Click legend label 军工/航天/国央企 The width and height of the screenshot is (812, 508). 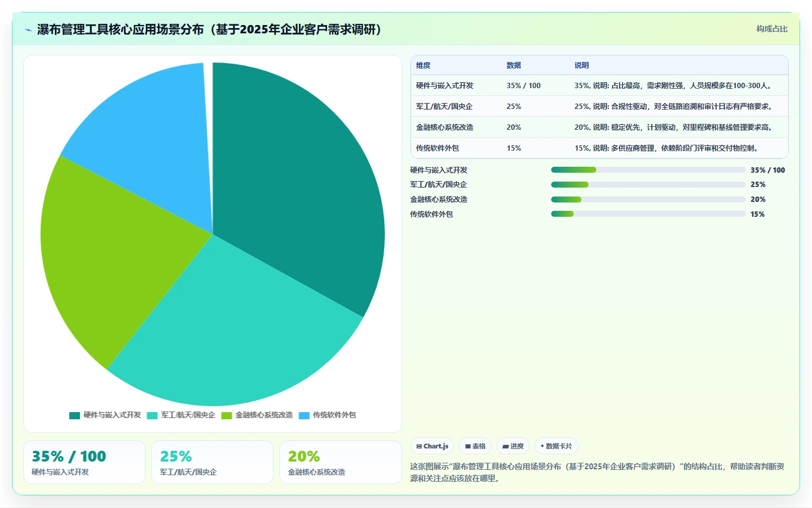point(188,415)
